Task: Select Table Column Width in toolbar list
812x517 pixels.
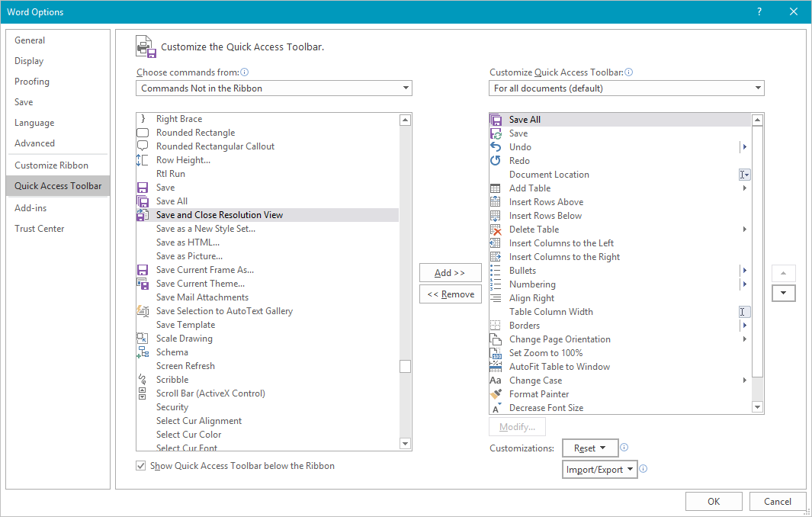Action: [620, 312]
